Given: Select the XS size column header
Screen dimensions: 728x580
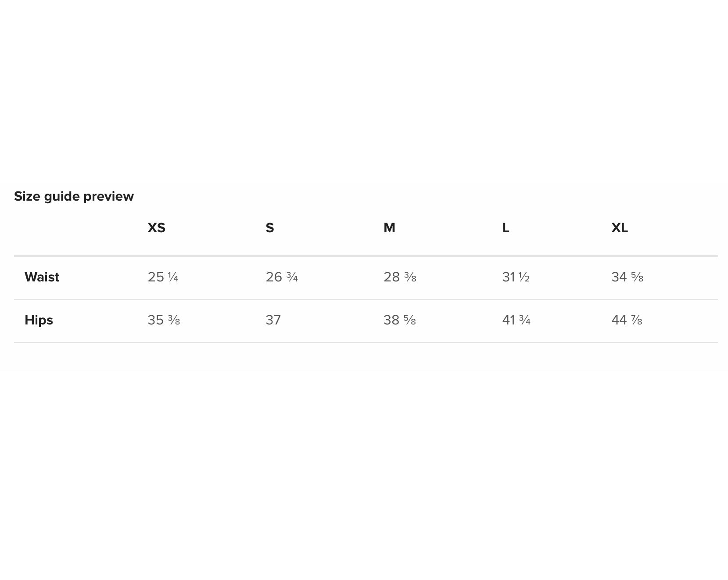Looking at the screenshot, I should [x=156, y=228].
